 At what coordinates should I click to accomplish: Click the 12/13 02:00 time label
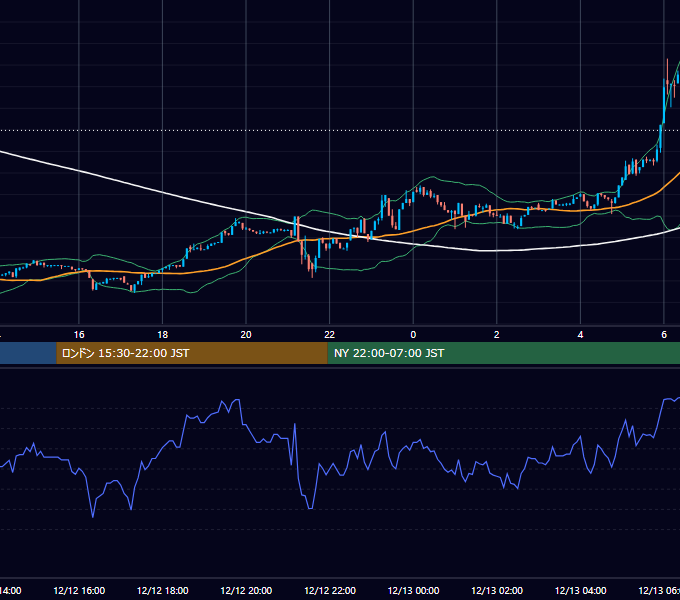click(497, 590)
